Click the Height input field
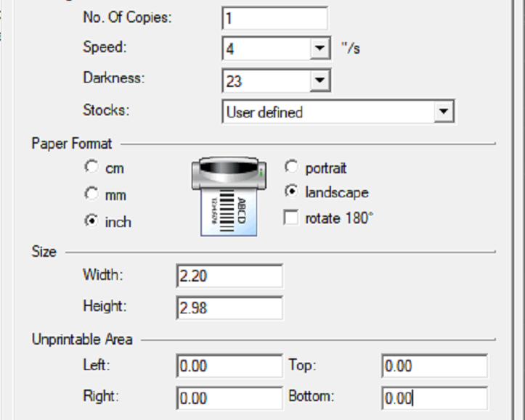The image size is (525, 420). pos(229,308)
